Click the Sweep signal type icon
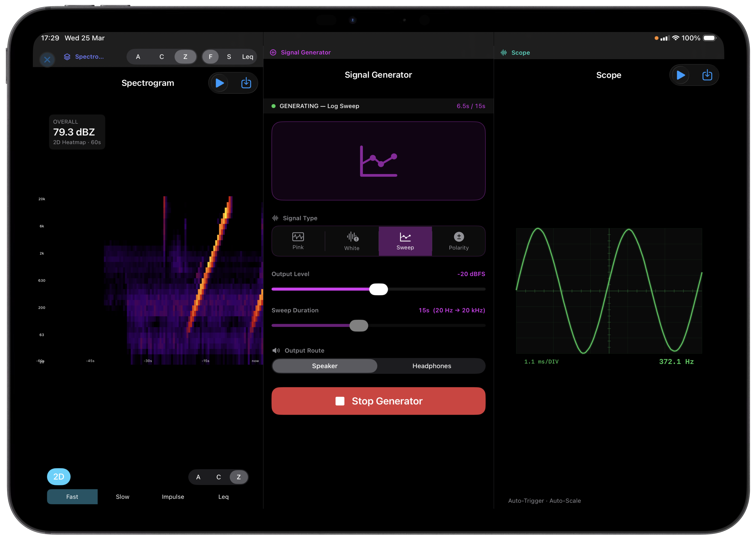Image resolution: width=756 pixels, height=539 pixels. coord(405,237)
